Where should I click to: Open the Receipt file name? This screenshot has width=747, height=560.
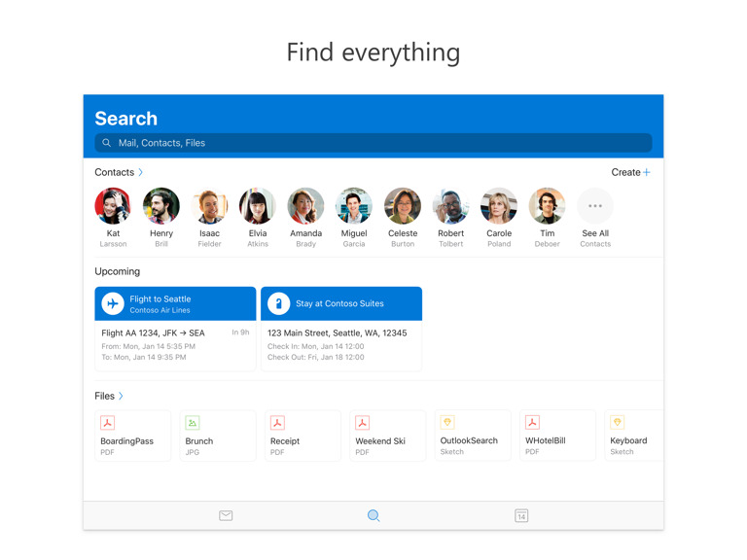point(285,441)
